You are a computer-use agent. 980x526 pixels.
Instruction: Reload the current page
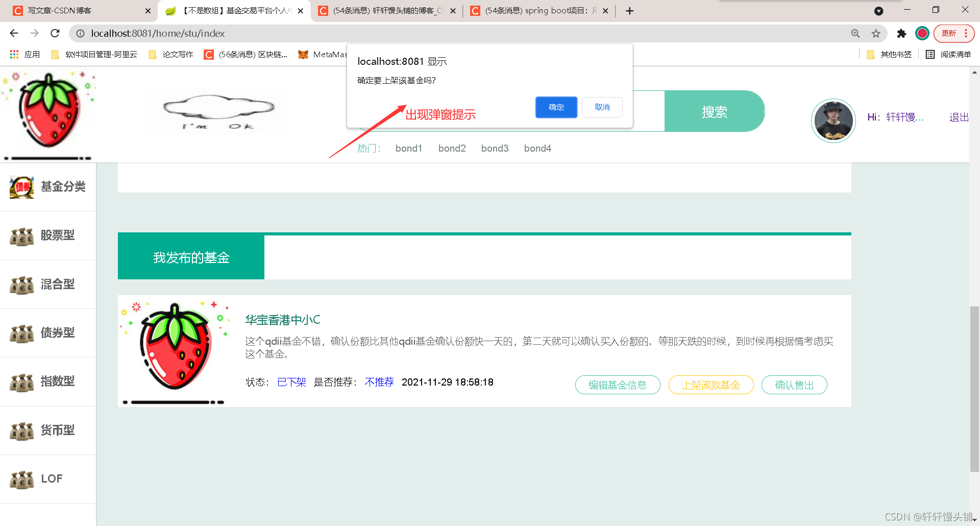55,33
